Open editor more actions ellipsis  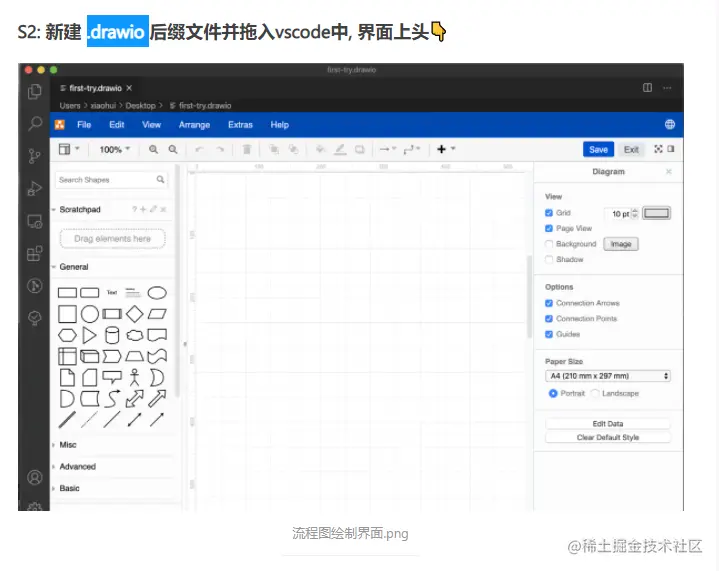[x=667, y=88]
